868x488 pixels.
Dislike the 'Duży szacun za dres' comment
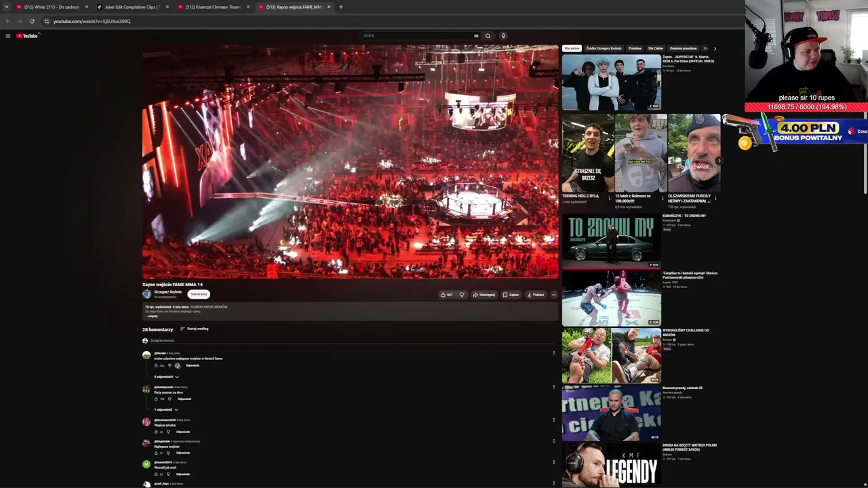(170, 399)
